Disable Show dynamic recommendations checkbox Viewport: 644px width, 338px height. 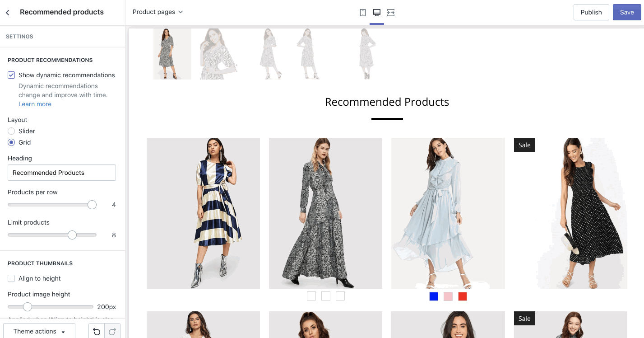(x=11, y=75)
